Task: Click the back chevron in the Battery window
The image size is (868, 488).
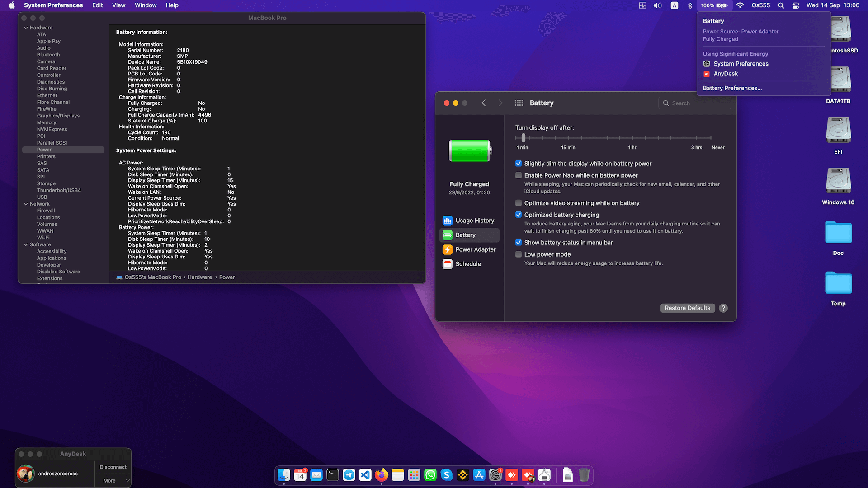Action: (484, 103)
